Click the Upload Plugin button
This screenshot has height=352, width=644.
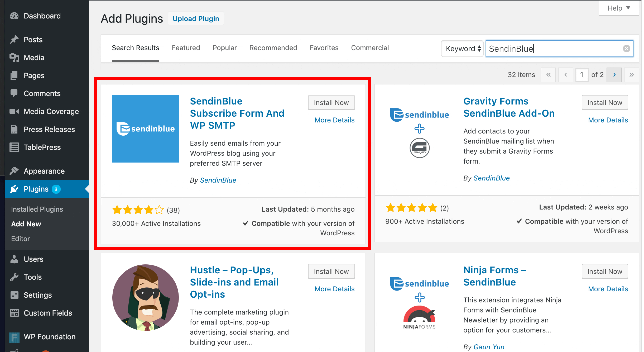[196, 18]
